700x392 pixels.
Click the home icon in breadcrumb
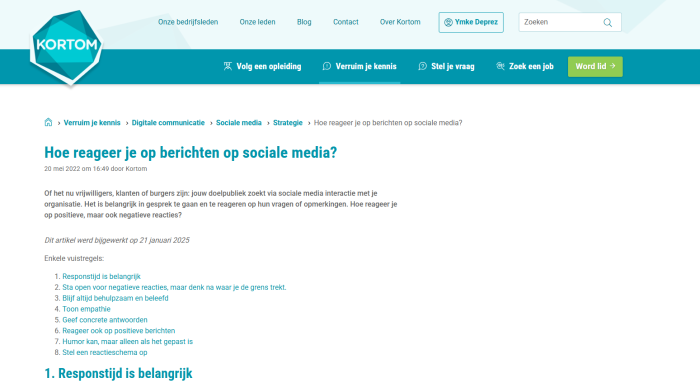(x=48, y=122)
